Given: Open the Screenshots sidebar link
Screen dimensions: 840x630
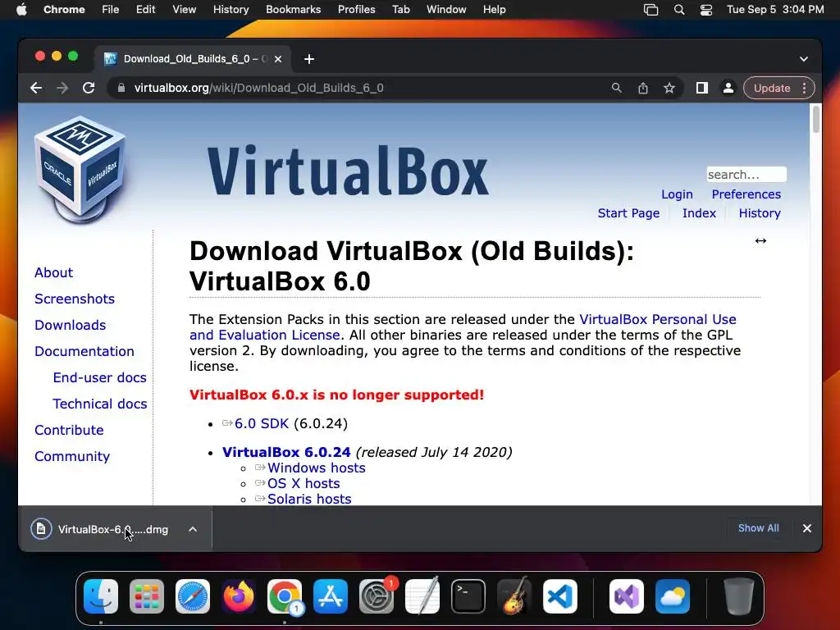Looking at the screenshot, I should tap(75, 299).
